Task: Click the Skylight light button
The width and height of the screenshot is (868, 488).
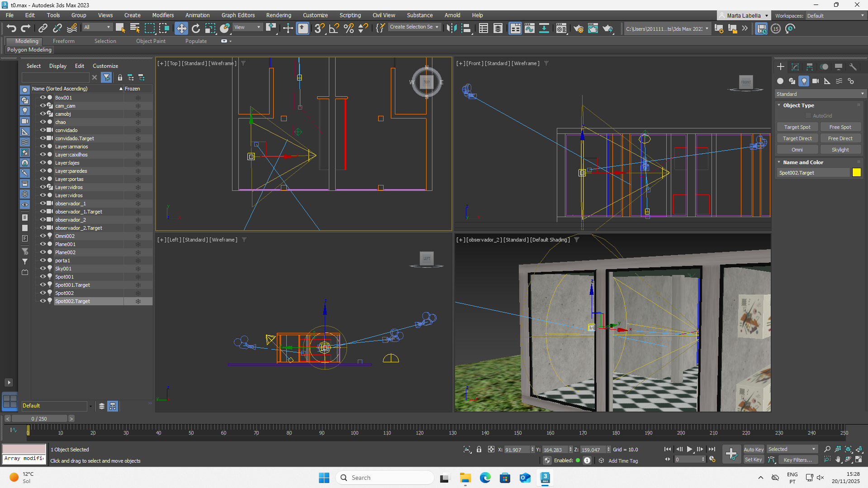Action: tap(840, 150)
